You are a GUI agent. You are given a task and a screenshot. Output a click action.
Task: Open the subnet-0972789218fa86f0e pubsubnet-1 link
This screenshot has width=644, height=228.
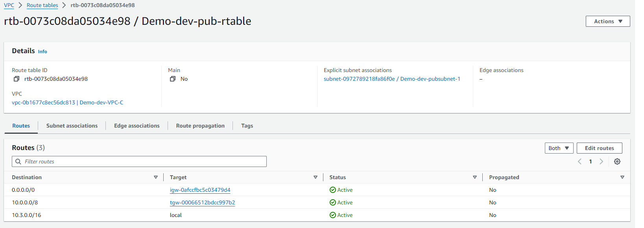click(x=392, y=79)
